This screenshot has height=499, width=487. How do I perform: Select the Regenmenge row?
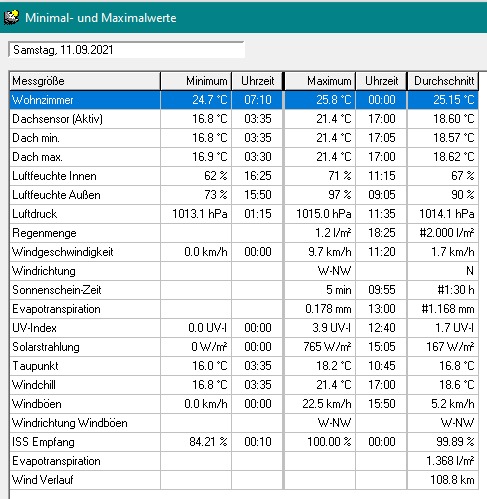click(244, 233)
